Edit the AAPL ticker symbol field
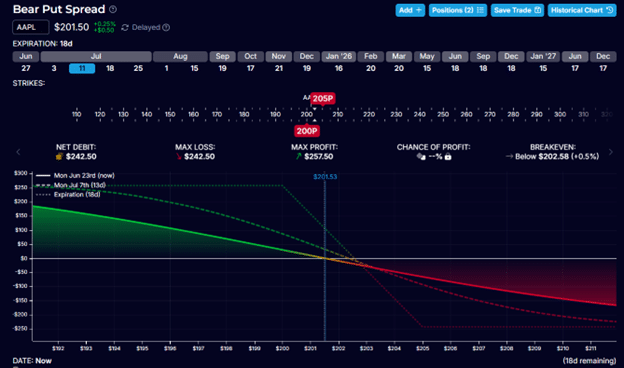624x368 pixels. tap(31, 27)
